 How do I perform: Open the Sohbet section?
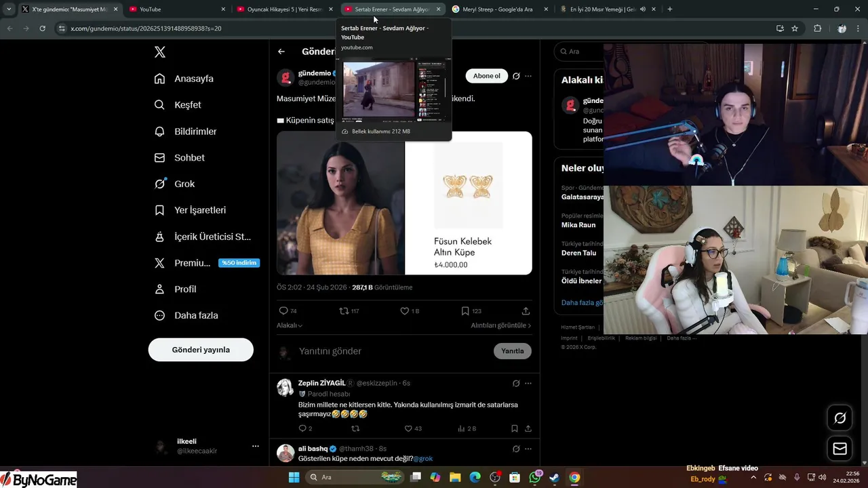(179, 157)
